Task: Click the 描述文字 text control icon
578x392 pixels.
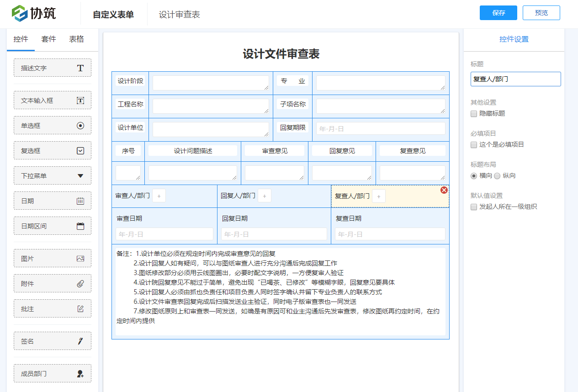Action: click(x=80, y=68)
